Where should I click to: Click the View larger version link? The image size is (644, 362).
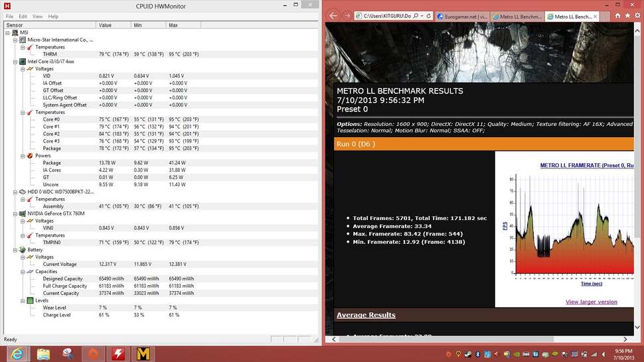[591, 302]
